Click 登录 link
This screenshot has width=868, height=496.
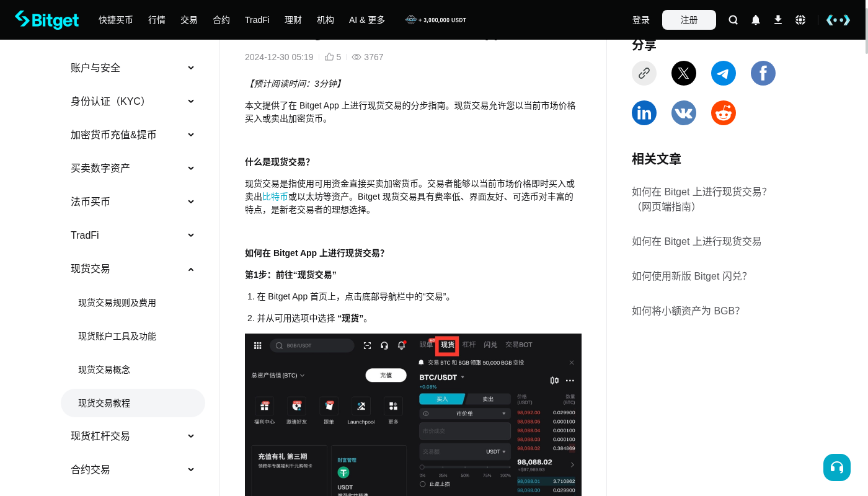(641, 20)
